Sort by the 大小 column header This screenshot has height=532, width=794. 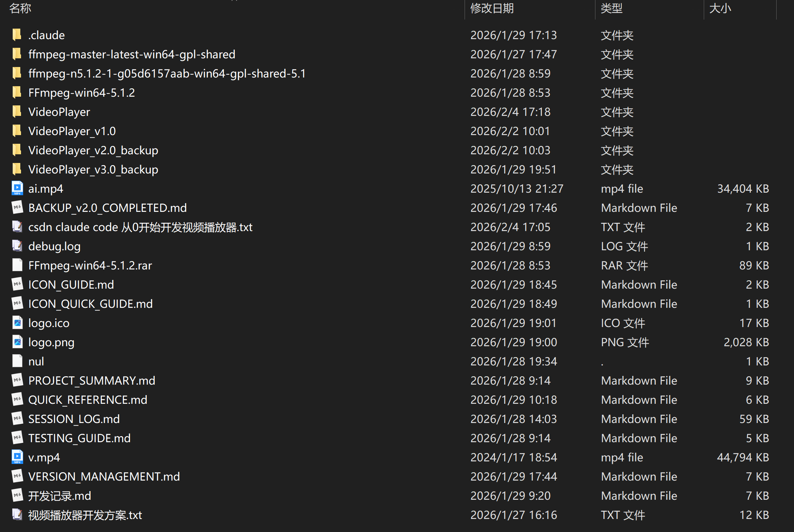click(x=720, y=8)
